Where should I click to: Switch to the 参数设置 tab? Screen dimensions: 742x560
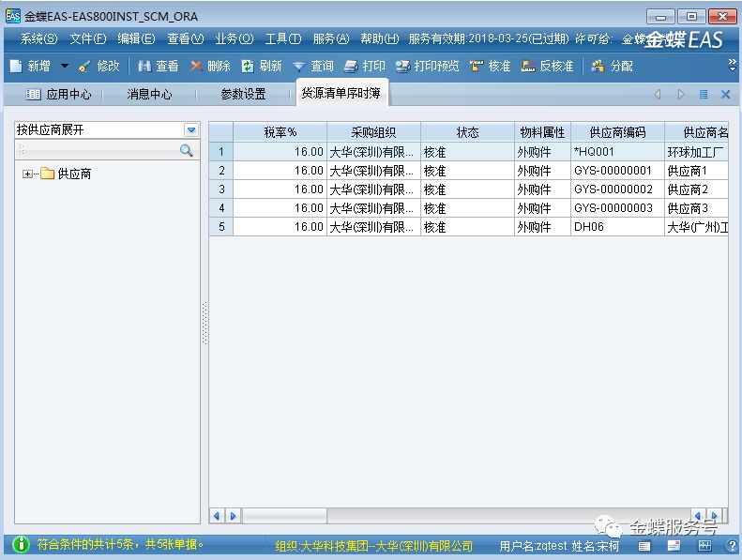tap(243, 94)
